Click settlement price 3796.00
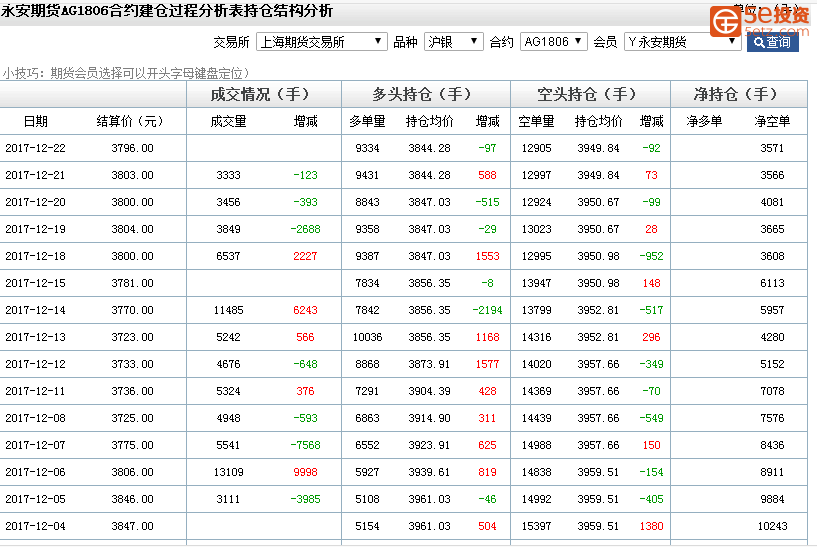The width and height of the screenshot is (817, 547). click(x=132, y=148)
